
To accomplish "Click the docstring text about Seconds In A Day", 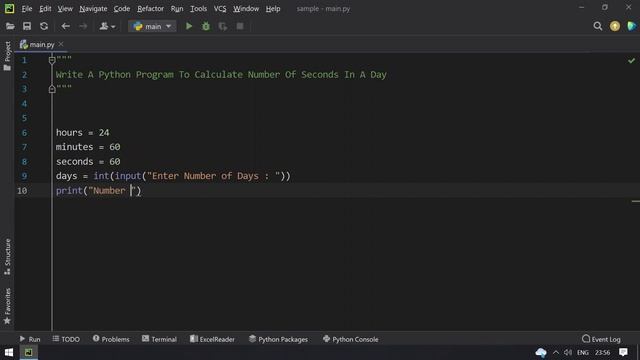I will (221, 75).
